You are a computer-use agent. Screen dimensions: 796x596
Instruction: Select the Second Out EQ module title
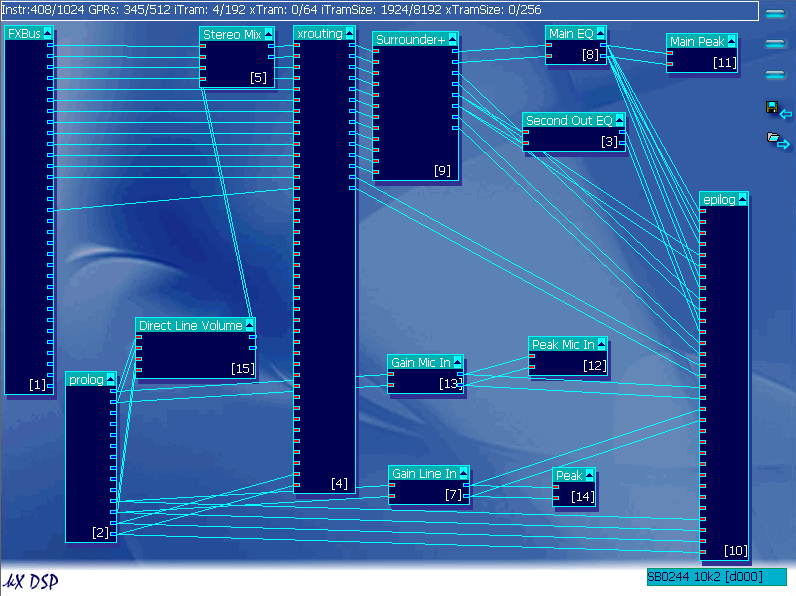click(x=568, y=120)
